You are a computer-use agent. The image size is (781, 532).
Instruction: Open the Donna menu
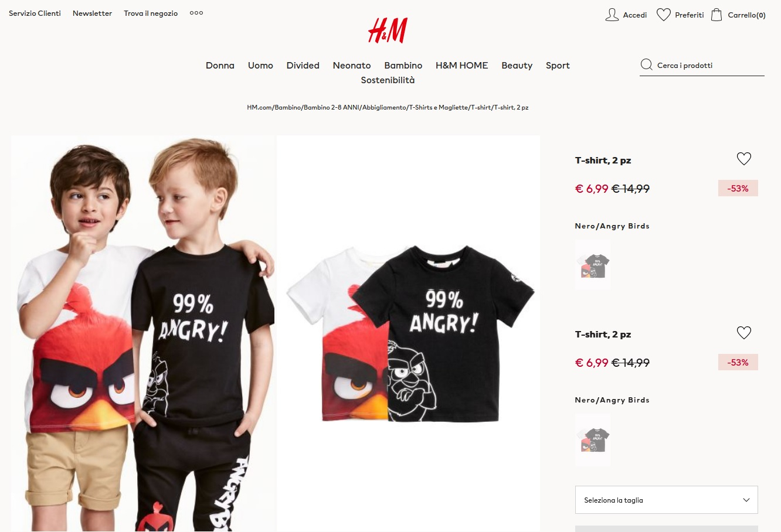(220, 66)
